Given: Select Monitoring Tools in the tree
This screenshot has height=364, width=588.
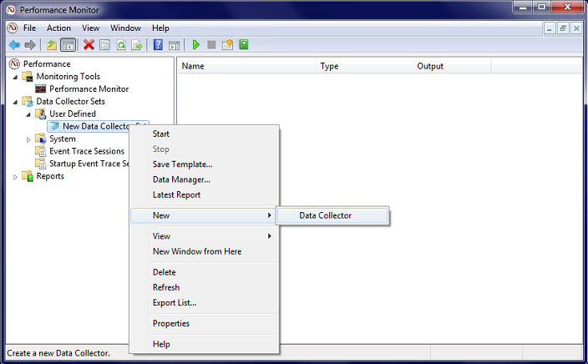Looking at the screenshot, I should tap(68, 77).
